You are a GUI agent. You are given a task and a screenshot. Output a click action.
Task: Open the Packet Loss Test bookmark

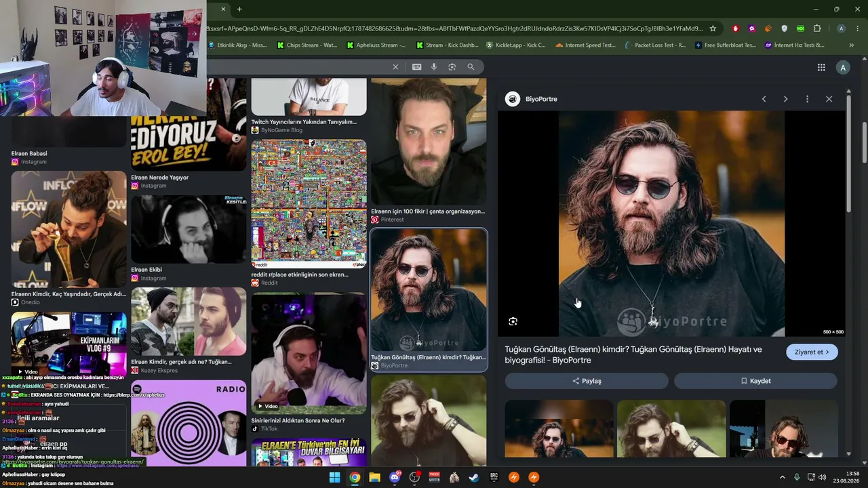click(655, 45)
